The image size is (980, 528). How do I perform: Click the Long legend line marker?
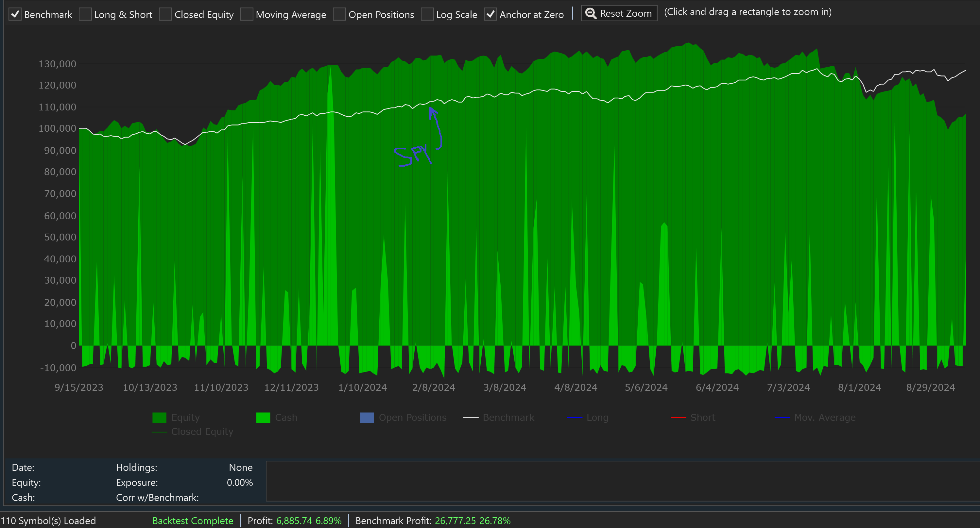pos(575,417)
